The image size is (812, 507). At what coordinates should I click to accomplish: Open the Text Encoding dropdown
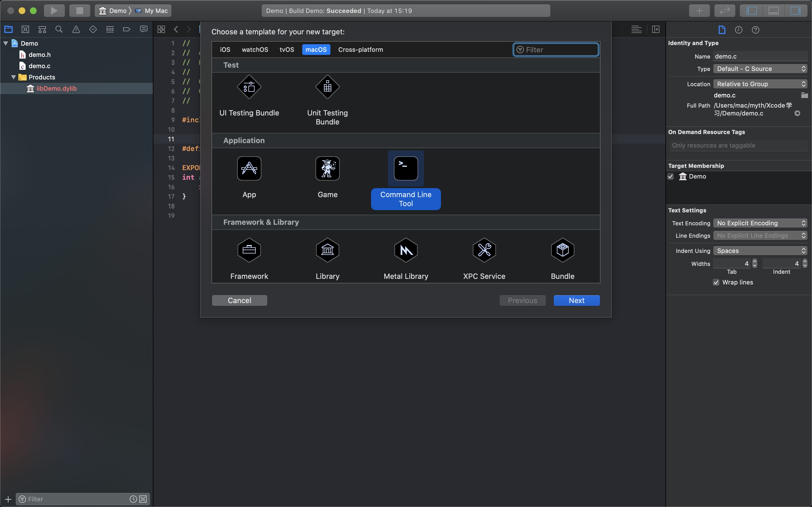click(760, 223)
